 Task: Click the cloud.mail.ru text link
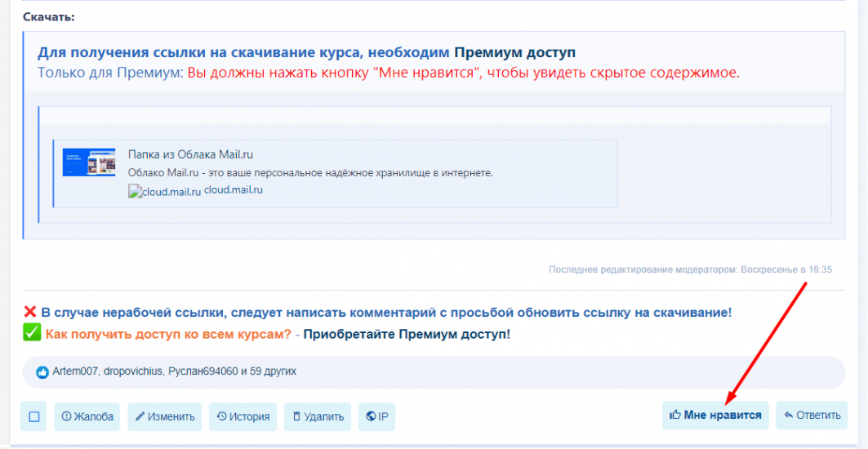234,189
